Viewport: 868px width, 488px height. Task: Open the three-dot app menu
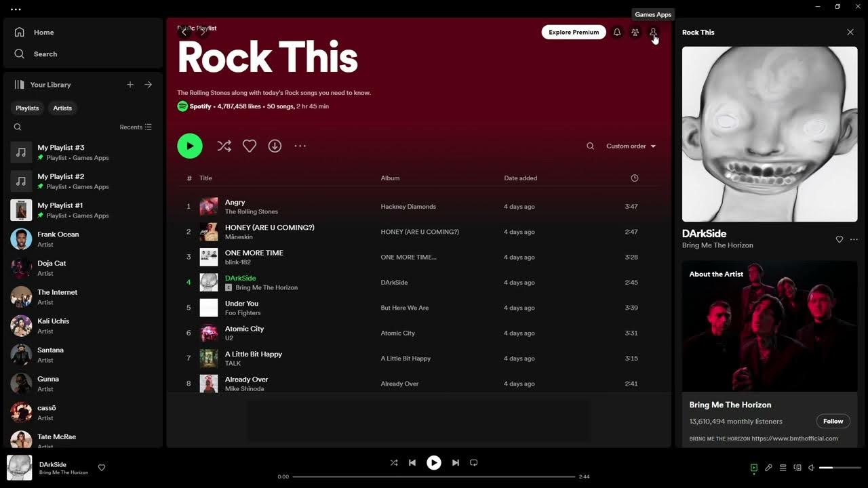pos(16,9)
